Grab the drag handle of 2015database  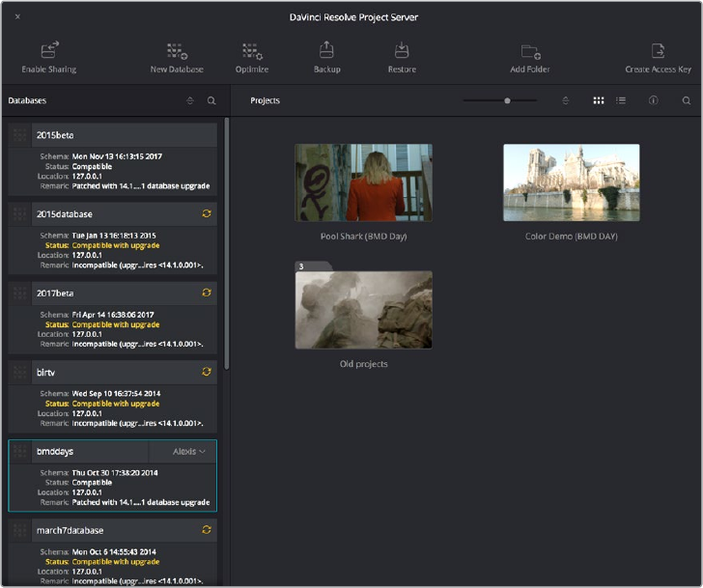click(19, 213)
